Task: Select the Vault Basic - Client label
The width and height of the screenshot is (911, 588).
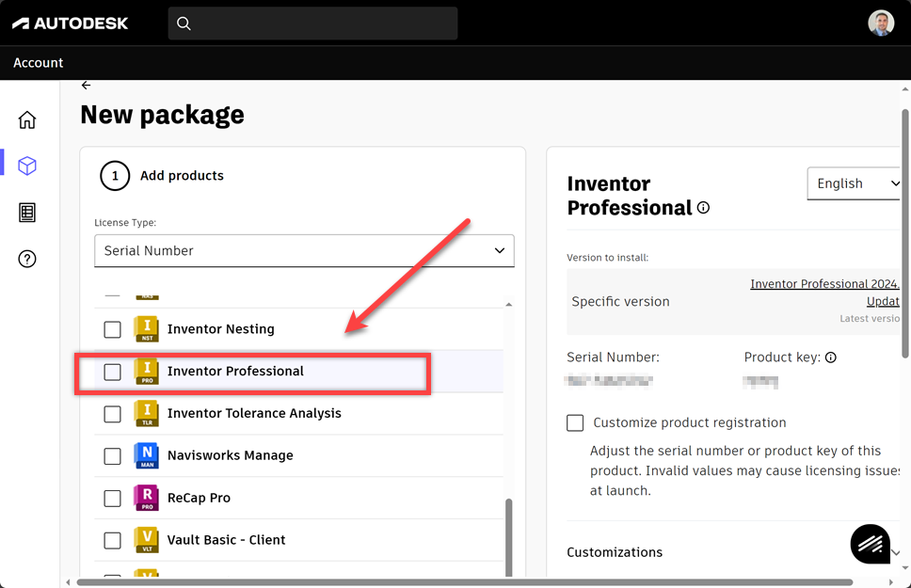Action: 227,540
